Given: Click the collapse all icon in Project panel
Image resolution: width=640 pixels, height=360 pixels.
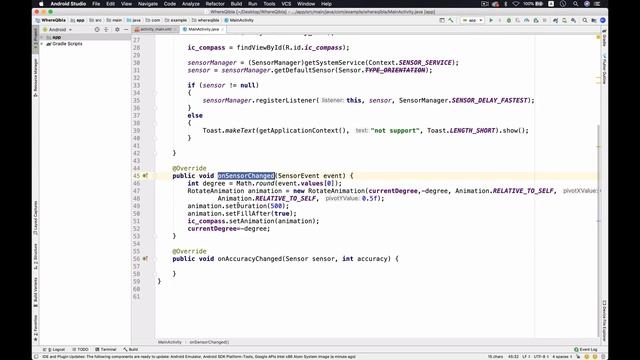Looking at the screenshot, I should tap(106, 29).
